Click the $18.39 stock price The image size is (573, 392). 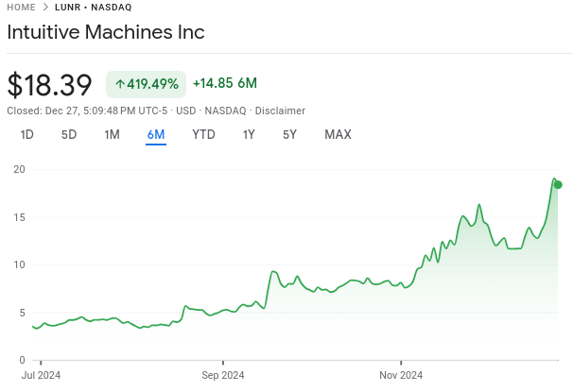point(49,85)
